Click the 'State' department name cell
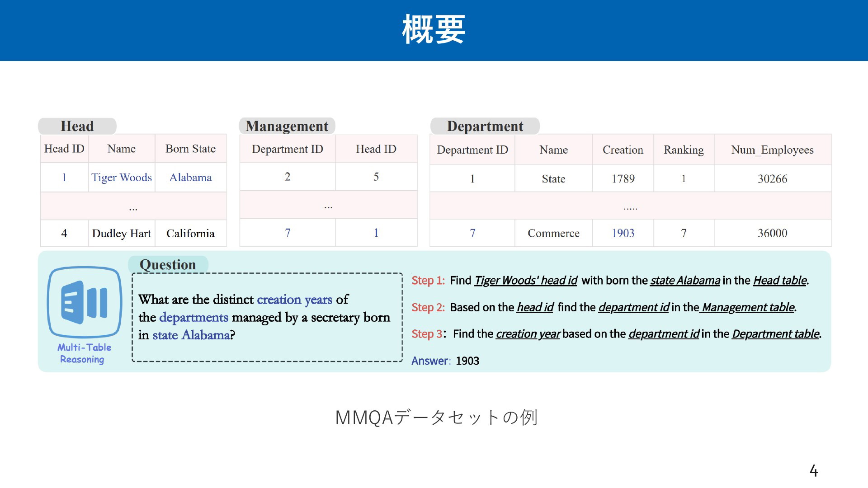 553,179
